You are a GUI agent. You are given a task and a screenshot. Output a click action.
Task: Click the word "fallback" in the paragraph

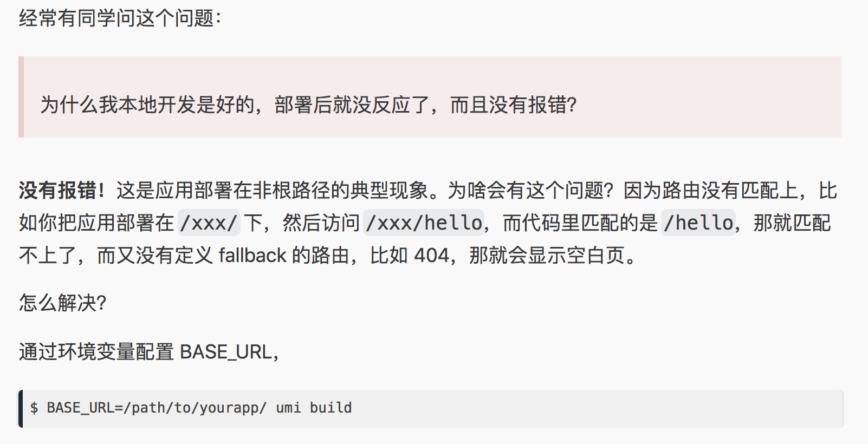252,255
